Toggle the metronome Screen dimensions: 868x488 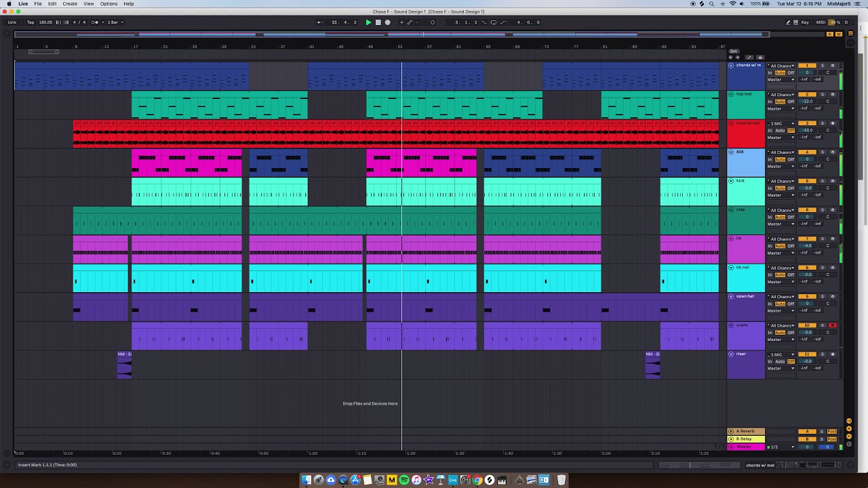pos(96,22)
